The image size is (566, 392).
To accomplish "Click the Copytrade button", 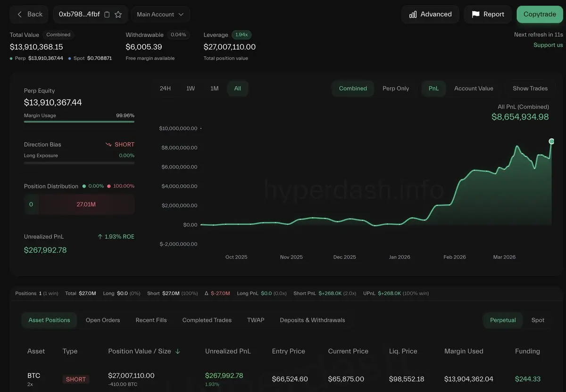I will coord(540,15).
